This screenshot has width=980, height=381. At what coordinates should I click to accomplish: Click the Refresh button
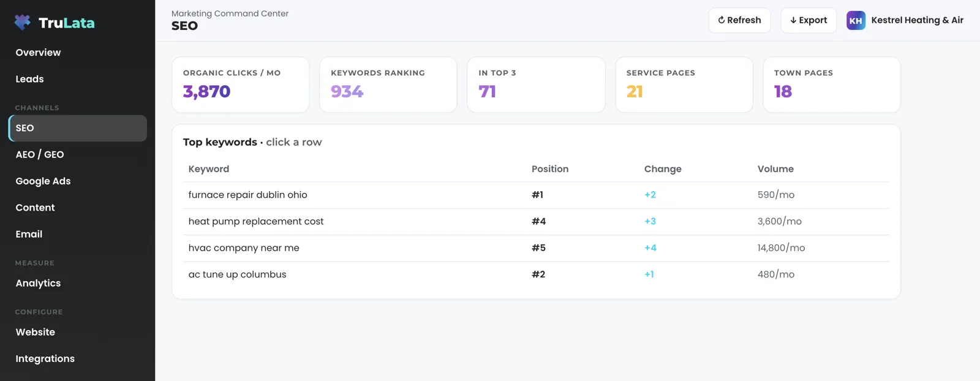(x=739, y=20)
